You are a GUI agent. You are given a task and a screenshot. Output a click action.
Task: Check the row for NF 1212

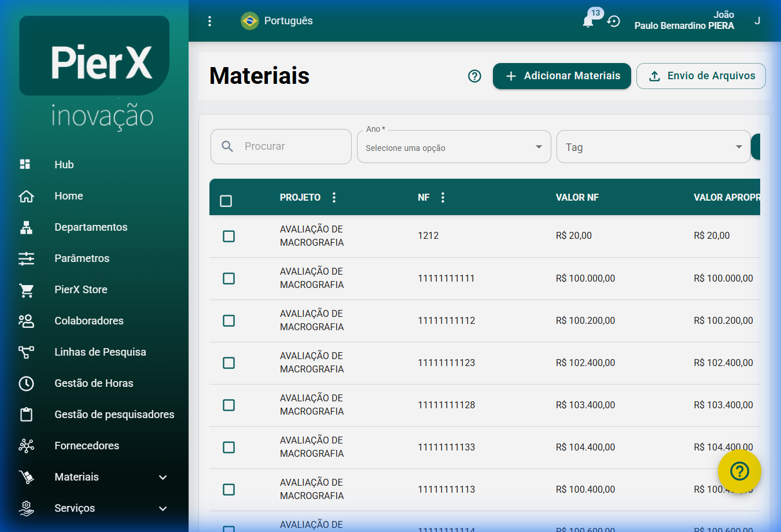[229, 236]
